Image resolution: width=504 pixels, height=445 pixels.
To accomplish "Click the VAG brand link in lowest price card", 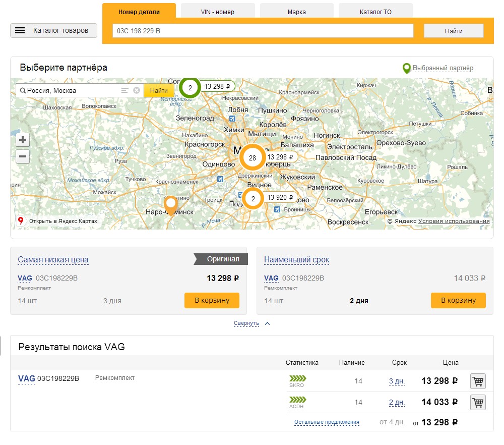I will click(25, 278).
